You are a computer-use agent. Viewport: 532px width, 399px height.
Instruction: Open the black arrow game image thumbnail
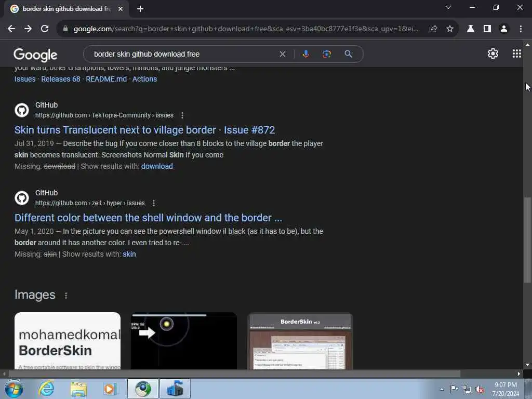click(x=184, y=341)
